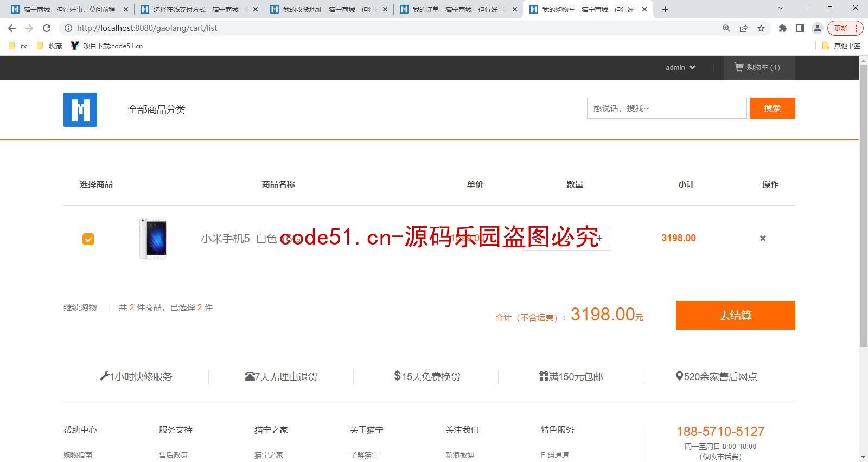Click the 7天无理由退货 phone item

(281, 376)
